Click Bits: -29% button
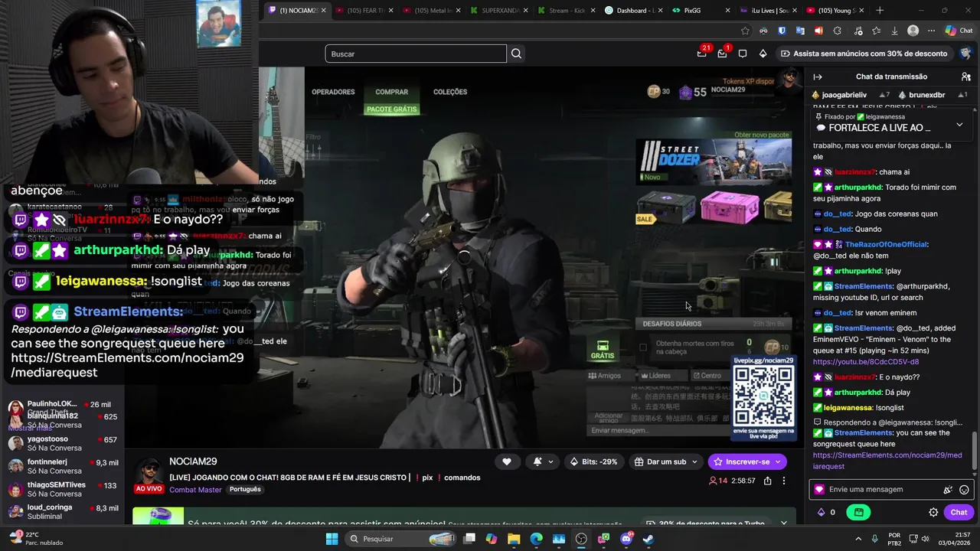 point(594,461)
